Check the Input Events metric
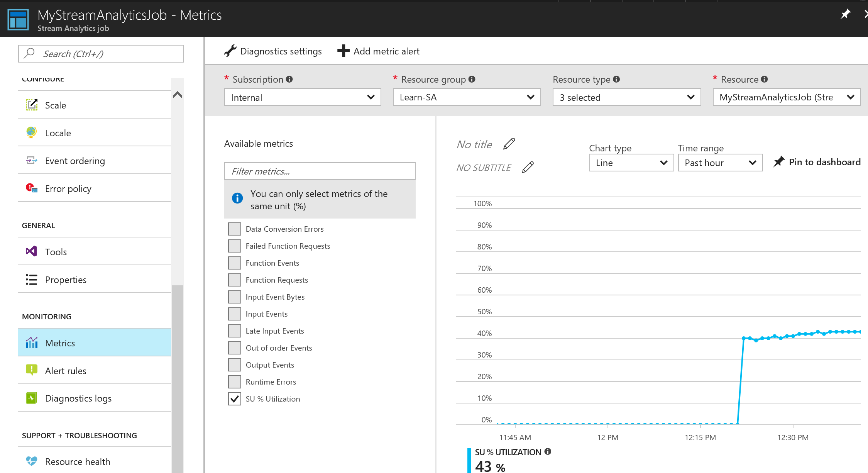Screen dimensions: 868x473 coord(235,314)
